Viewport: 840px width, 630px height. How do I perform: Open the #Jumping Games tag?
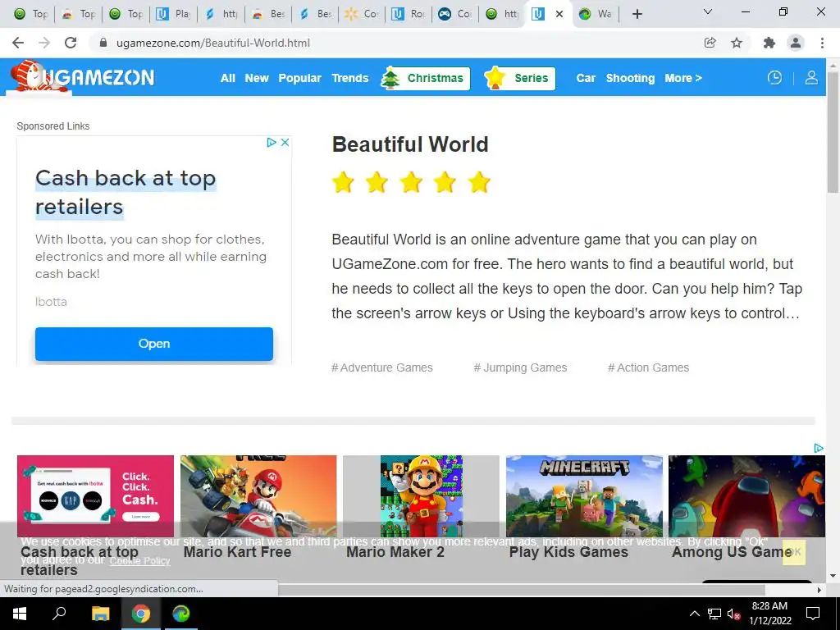pyautogui.click(x=520, y=367)
